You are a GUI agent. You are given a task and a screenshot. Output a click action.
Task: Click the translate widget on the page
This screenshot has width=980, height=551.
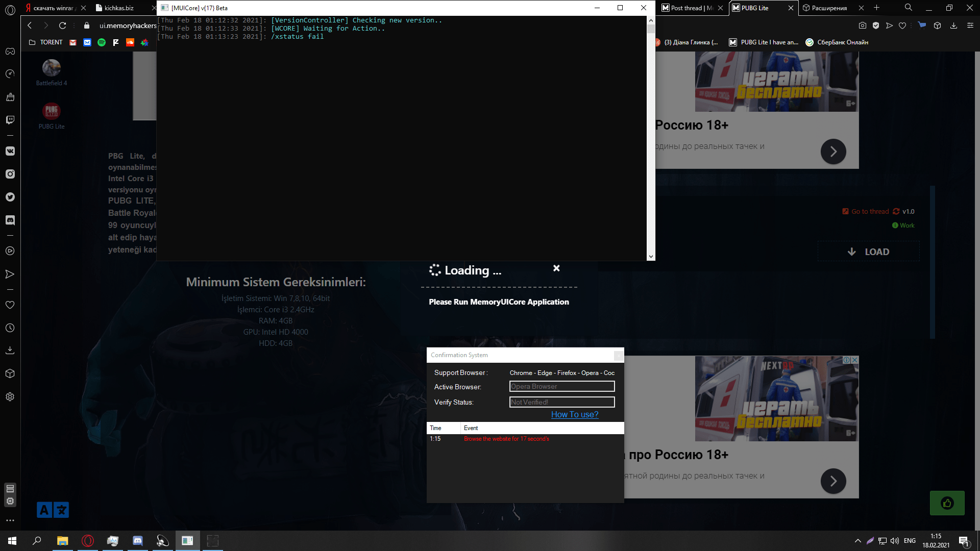click(x=53, y=510)
